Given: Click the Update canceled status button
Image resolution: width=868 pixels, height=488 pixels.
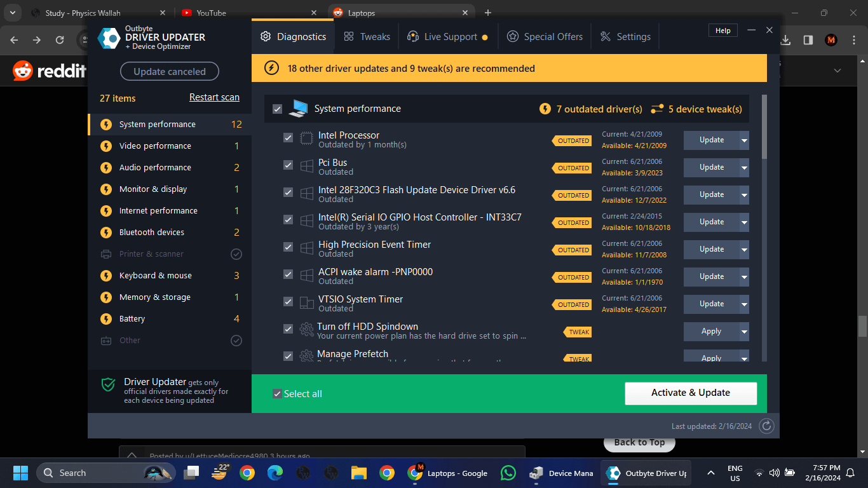Looking at the screenshot, I should (x=170, y=72).
